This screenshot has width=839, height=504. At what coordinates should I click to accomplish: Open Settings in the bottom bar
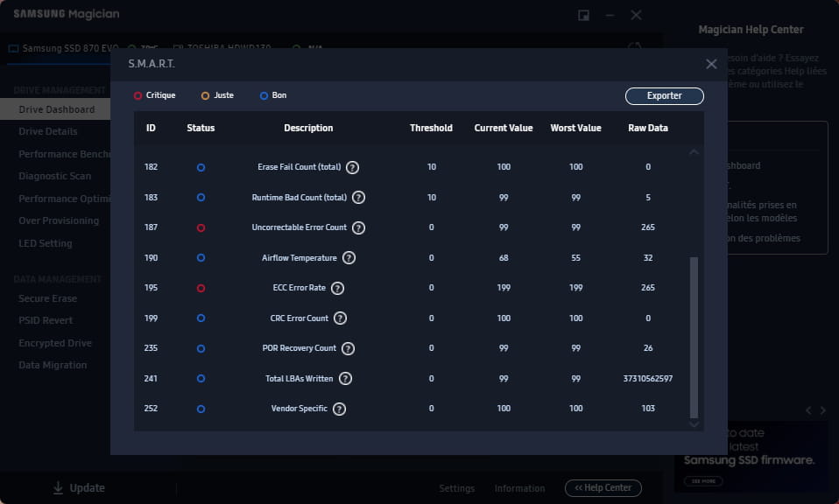456,488
